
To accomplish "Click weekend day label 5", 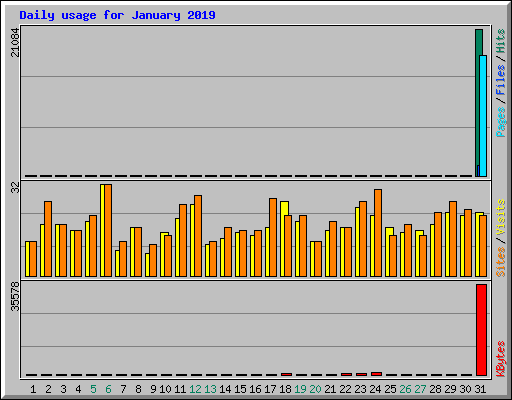I will (93, 389).
